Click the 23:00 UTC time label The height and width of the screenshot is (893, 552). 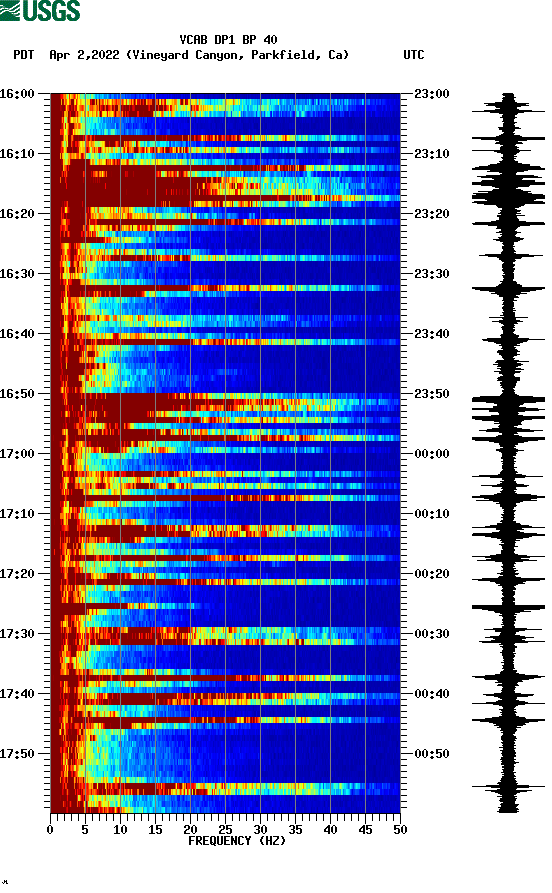pos(432,93)
